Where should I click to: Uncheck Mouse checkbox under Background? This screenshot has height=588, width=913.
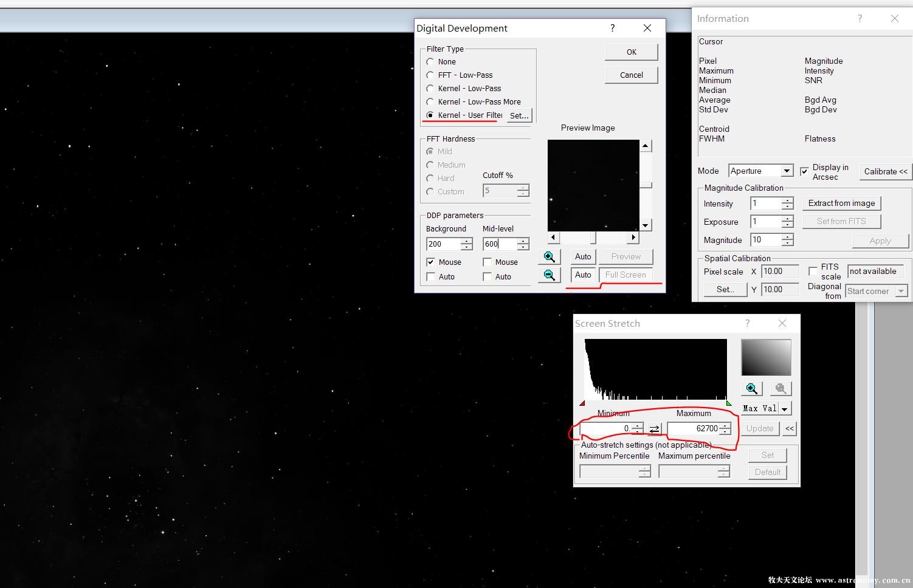click(431, 262)
